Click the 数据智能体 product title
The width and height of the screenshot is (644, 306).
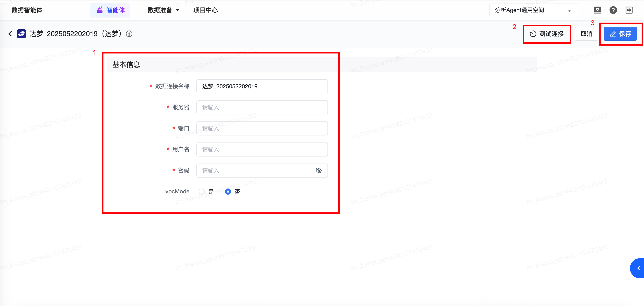coord(27,10)
